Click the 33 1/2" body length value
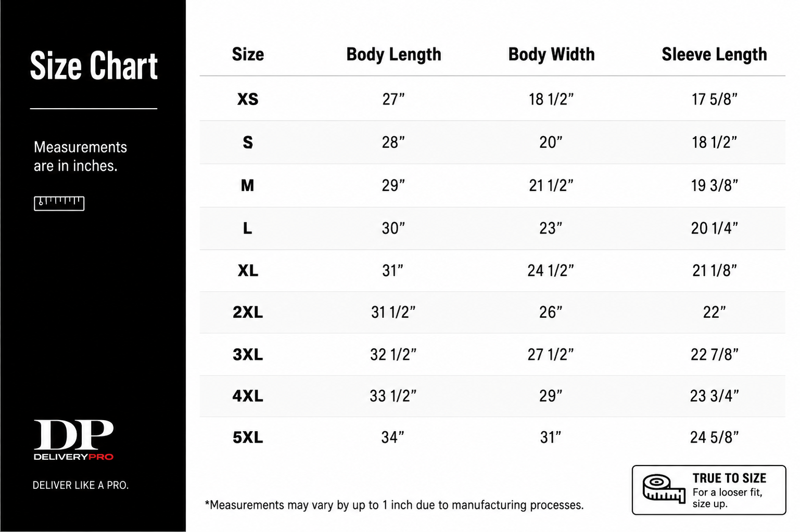800x532 pixels. 393,396
